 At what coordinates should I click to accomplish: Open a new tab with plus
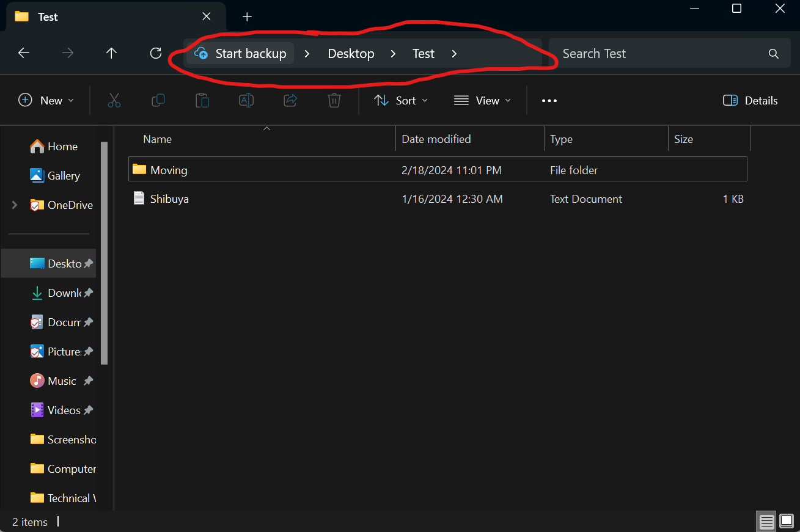[247, 16]
